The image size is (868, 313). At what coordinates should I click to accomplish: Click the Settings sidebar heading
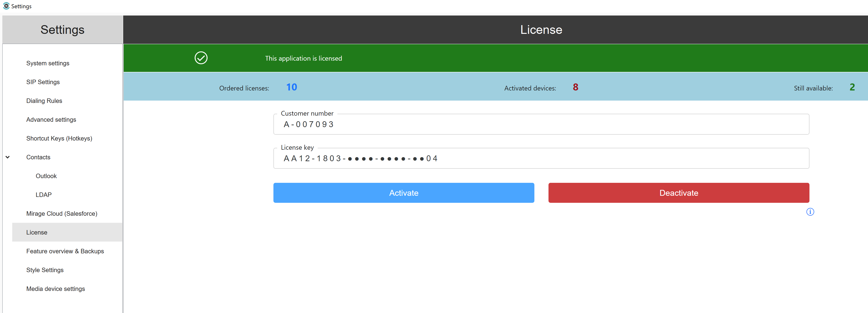point(62,30)
